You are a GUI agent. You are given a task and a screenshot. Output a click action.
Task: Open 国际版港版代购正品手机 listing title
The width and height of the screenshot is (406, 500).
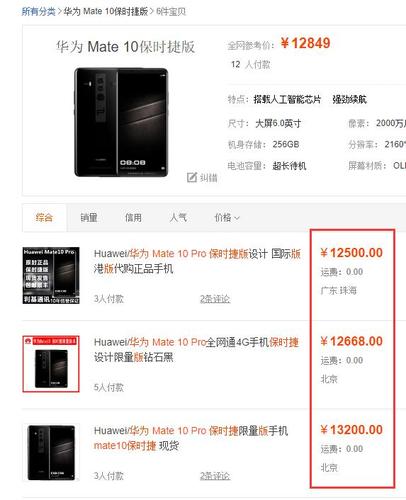point(197,261)
